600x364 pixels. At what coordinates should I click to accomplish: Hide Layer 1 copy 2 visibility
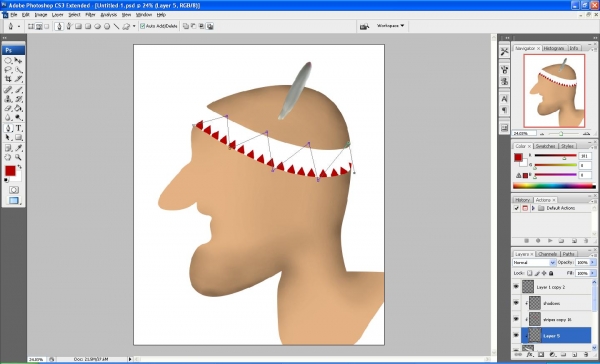(516, 286)
